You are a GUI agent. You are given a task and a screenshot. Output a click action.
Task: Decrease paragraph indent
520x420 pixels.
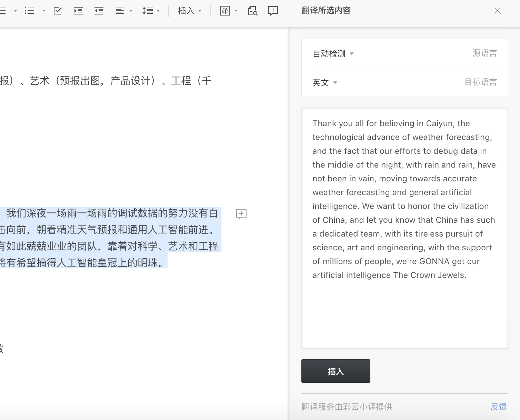[99, 11]
